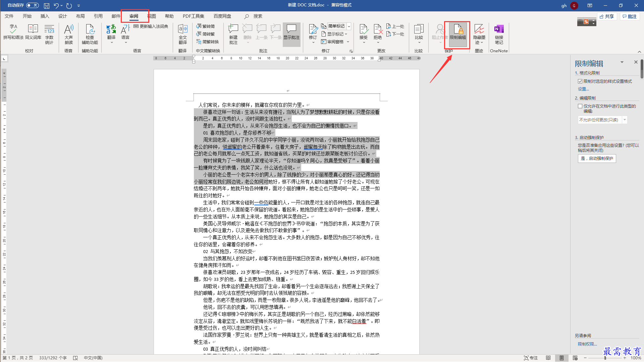Select print layout view in status bar
Viewport: 644px width, 362px height.
561,358
